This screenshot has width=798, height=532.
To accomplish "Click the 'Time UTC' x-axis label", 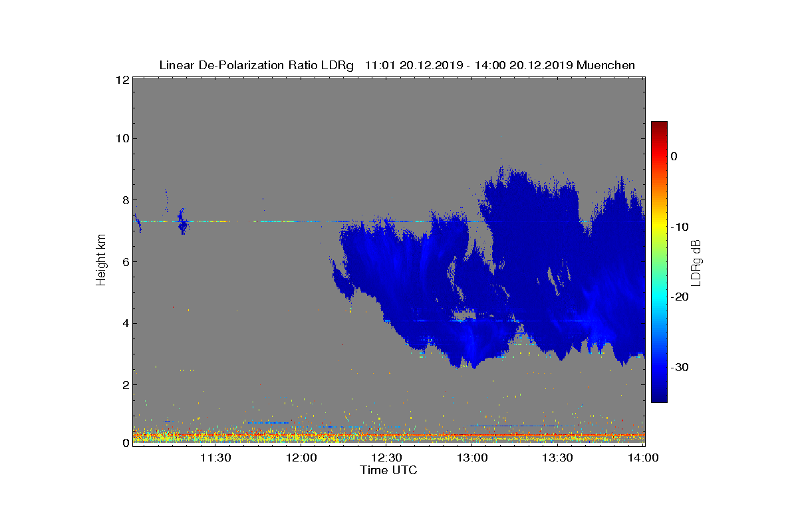I will click(x=388, y=470).
